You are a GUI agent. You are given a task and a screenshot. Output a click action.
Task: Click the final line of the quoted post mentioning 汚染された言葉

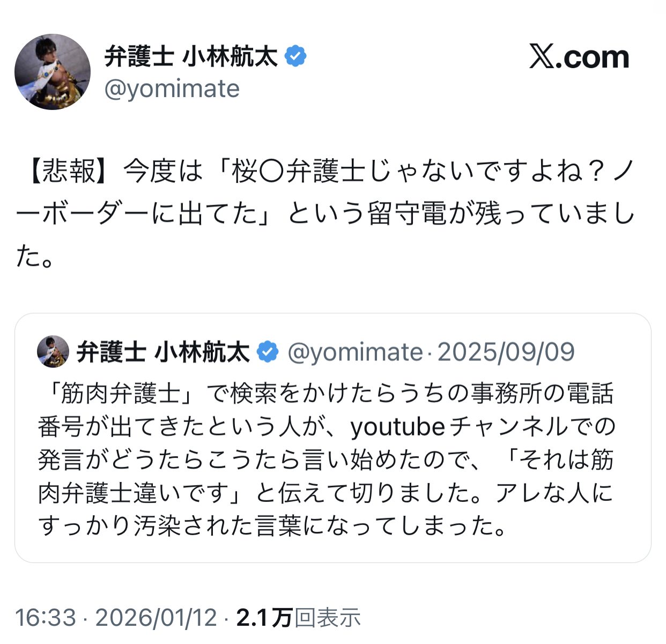pos(272,526)
